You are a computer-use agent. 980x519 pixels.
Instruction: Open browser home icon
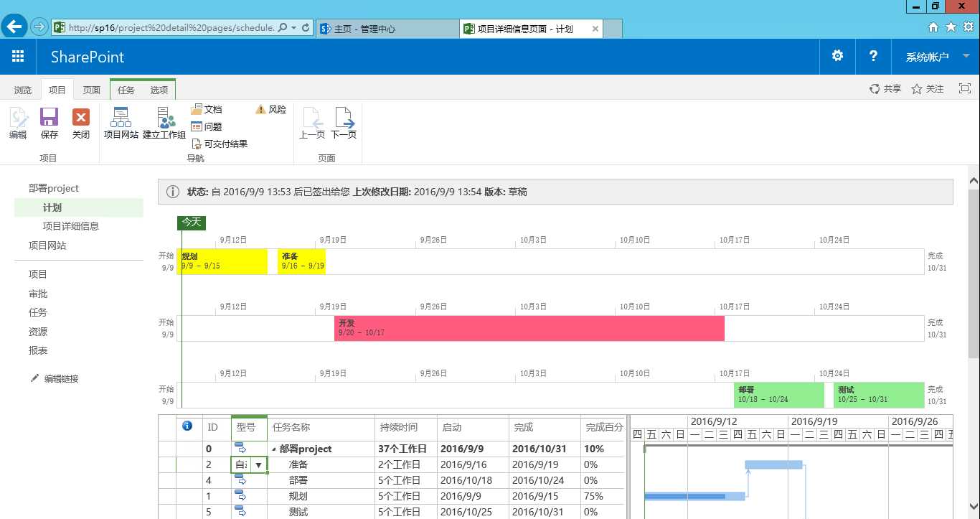point(933,27)
